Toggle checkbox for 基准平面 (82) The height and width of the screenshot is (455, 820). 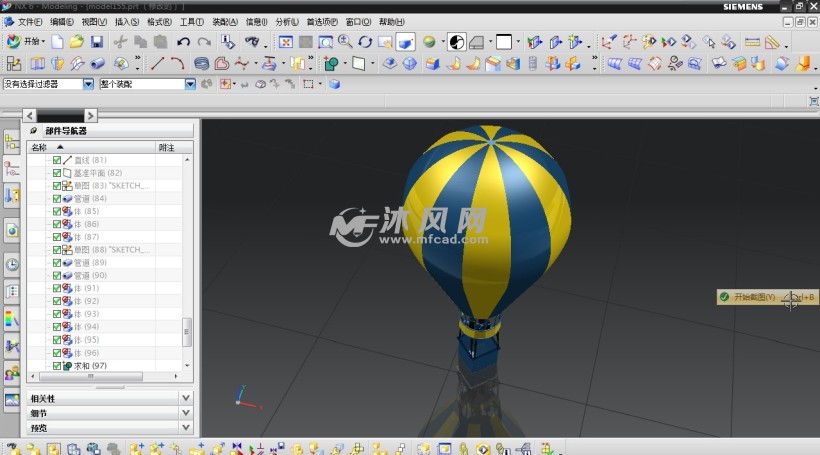pyautogui.click(x=57, y=173)
